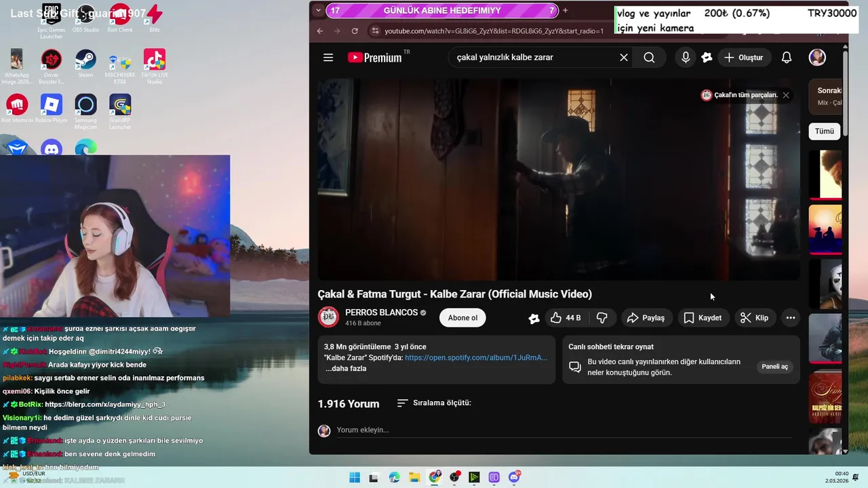Switch to OBS on the taskbar
The width and height of the screenshot is (868, 488).
[x=454, y=477]
